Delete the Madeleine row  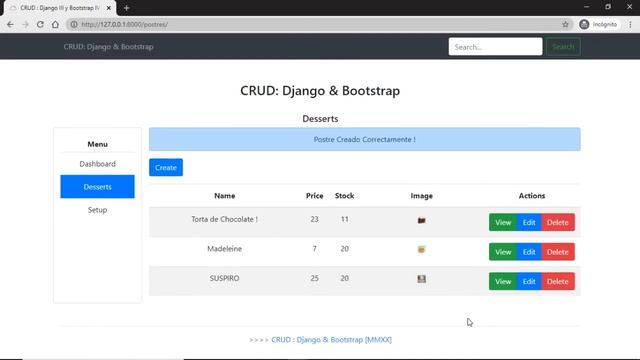[558, 252]
